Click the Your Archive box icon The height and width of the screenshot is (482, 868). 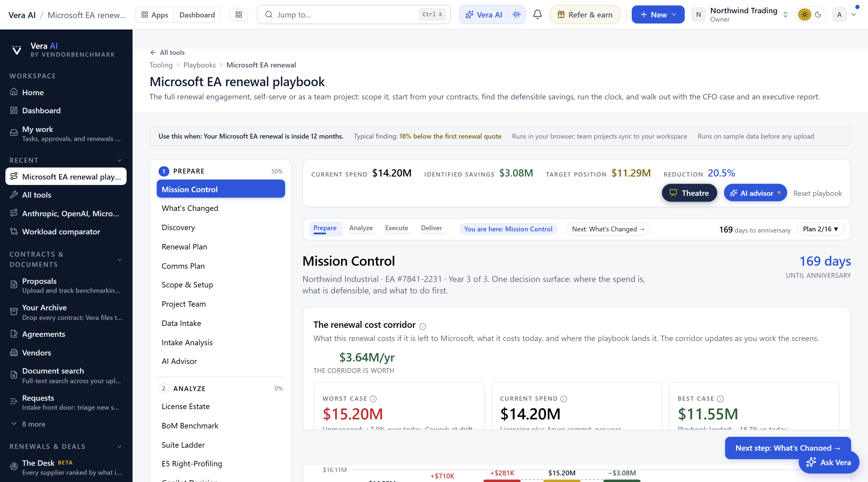click(14, 311)
